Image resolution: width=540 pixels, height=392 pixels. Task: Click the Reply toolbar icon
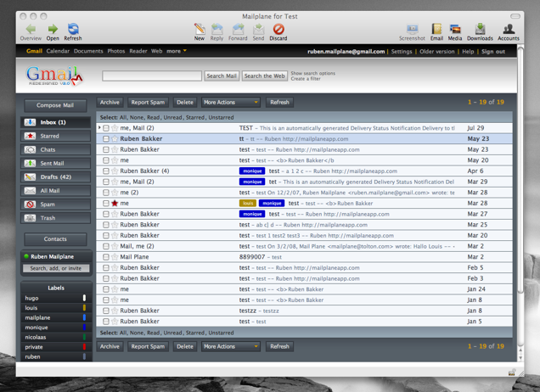pos(217,29)
